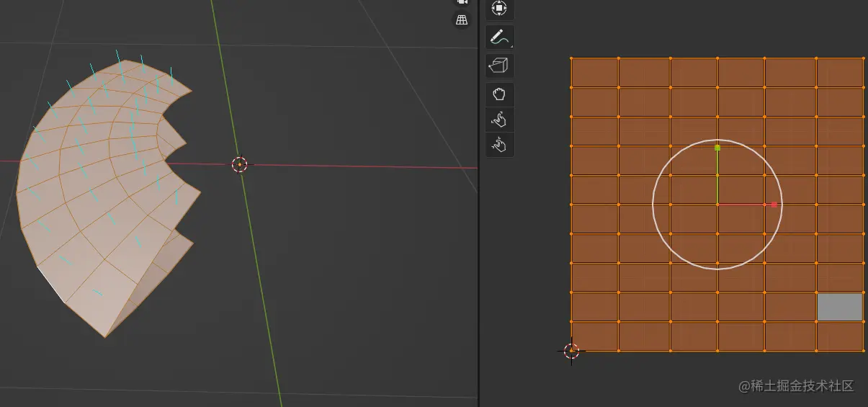Select the Rip Region cube tool

[499, 66]
